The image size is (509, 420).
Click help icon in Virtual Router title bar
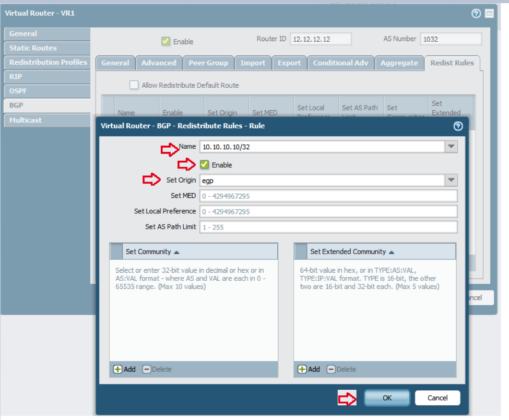476,13
